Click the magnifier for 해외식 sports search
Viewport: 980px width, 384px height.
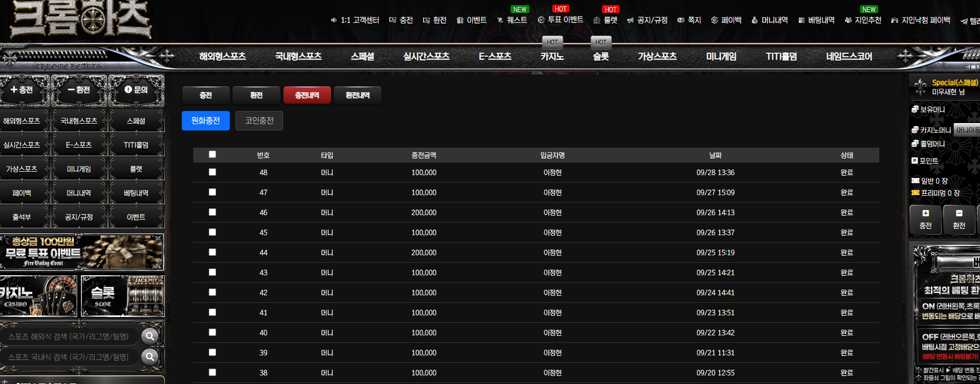(150, 337)
